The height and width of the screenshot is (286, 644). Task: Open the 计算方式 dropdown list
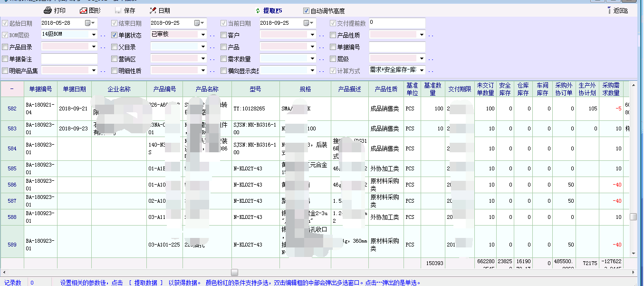pos(421,70)
